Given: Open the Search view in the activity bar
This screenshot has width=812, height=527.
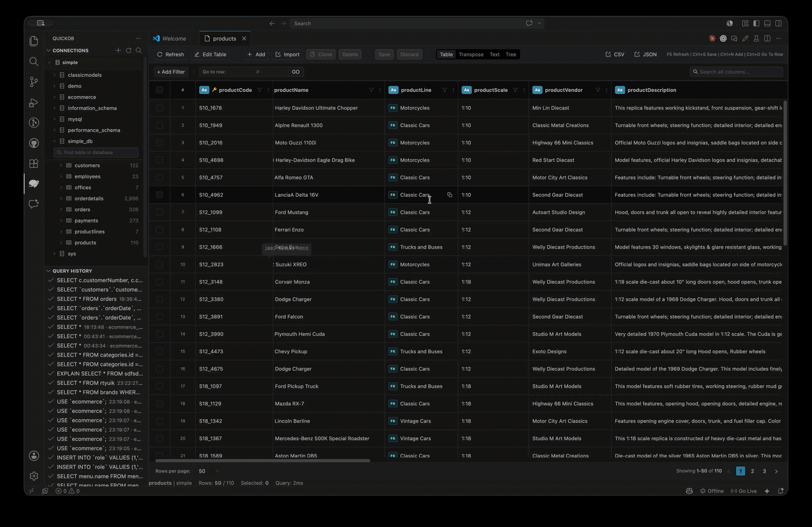Looking at the screenshot, I should click(34, 62).
